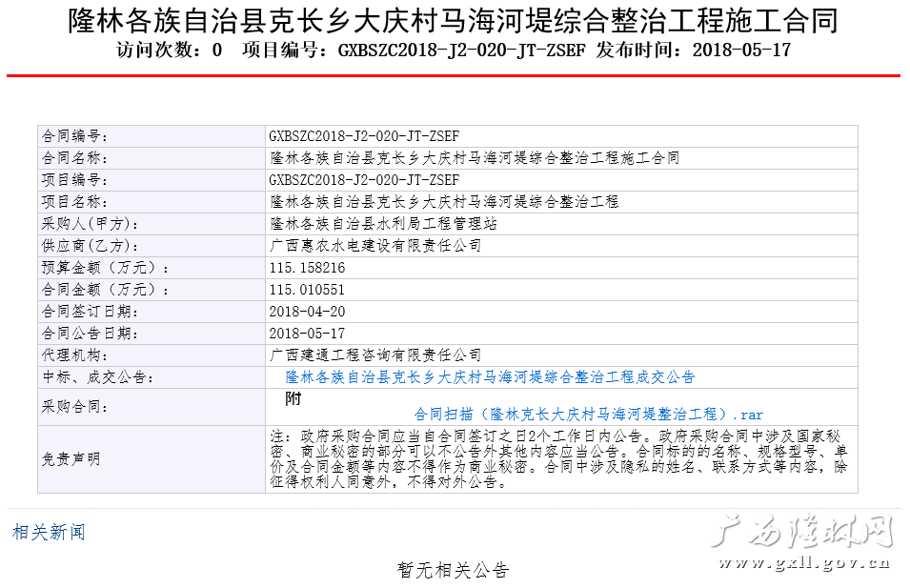The image size is (910, 588).
Task: Click the 暂无相关公告 text
Action: pyautogui.click(x=454, y=570)
